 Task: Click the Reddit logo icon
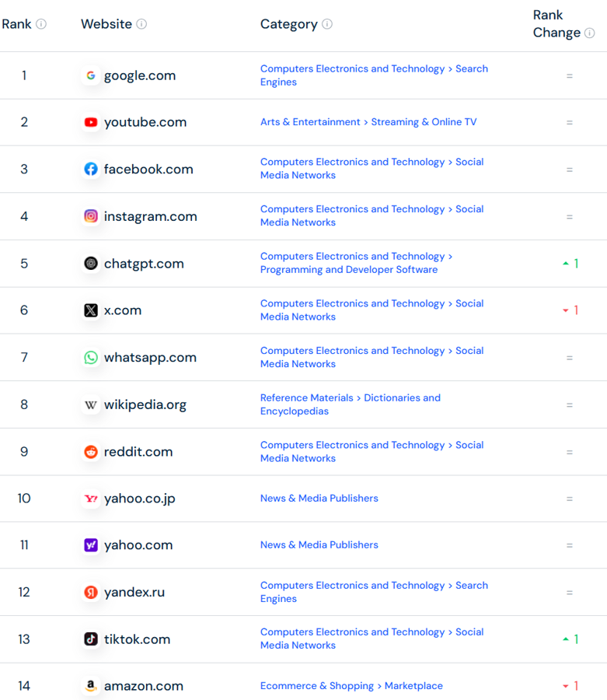(x=91, y=452)
